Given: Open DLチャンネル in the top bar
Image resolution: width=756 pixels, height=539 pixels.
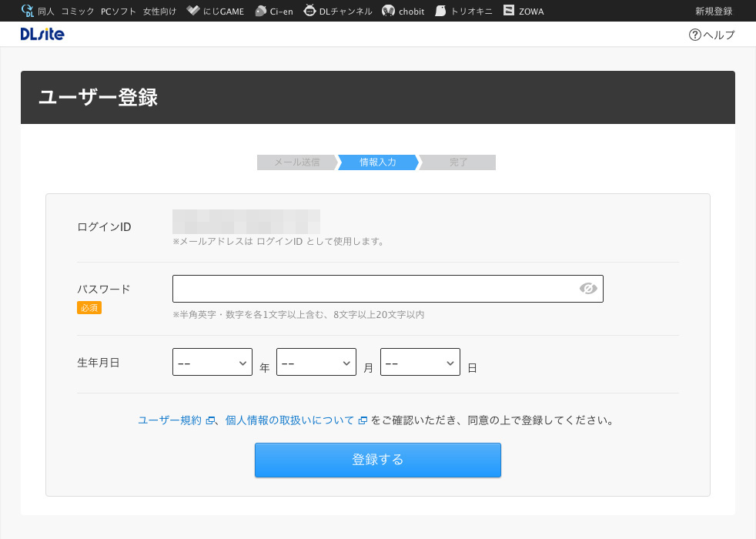Looking at the screenshot, I should click(x=337, y=11).
